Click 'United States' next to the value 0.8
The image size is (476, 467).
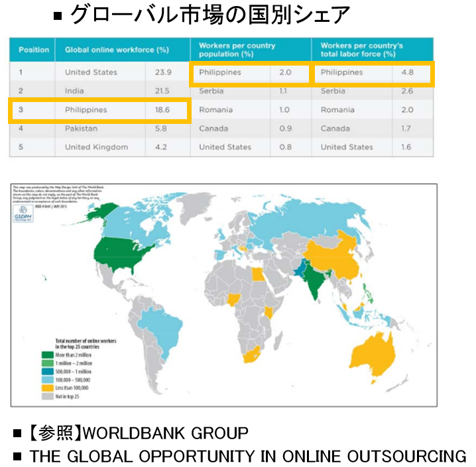point(225,147)
